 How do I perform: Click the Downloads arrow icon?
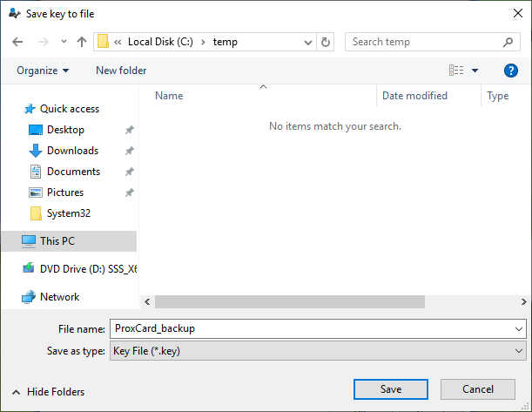coord(36,151)
